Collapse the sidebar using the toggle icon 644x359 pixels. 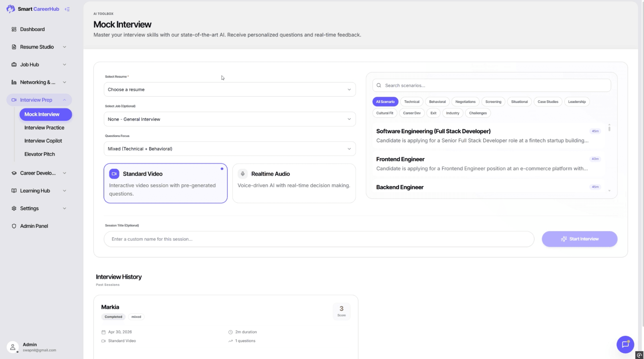click(x=67, y=9)
